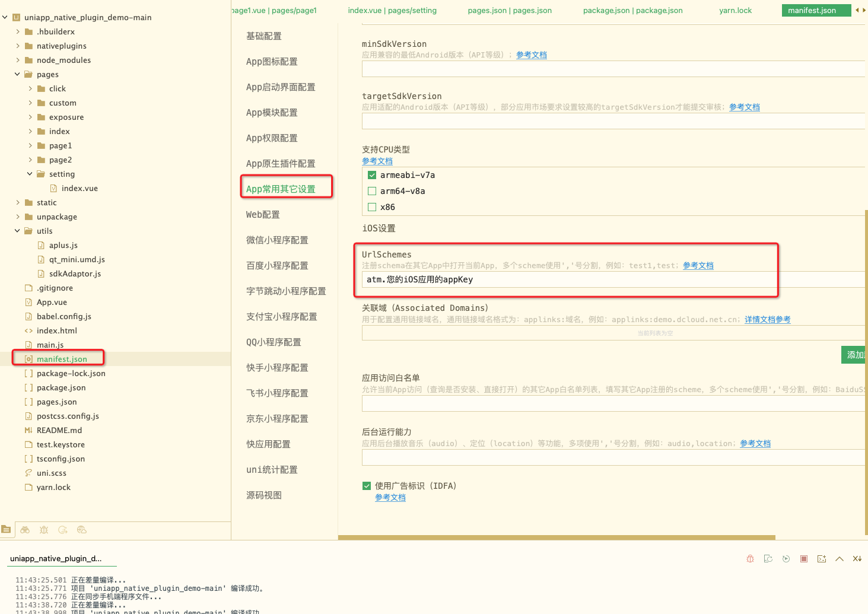Switch to the index.vue | pages/setting tab
Image resolution: width=868 pixels, height=614 pixels.
click(x=392, y=10)
